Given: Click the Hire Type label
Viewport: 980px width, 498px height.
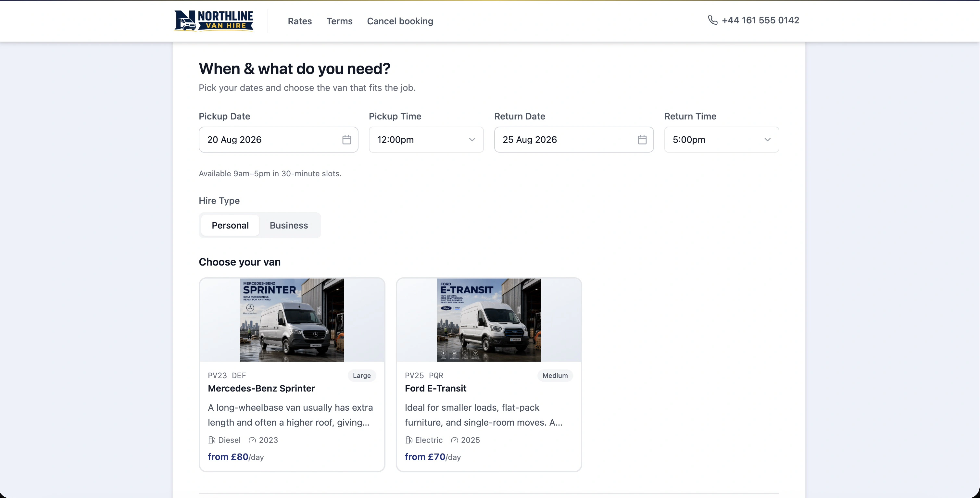Looking at the screenshot, I should pos(219,201).
